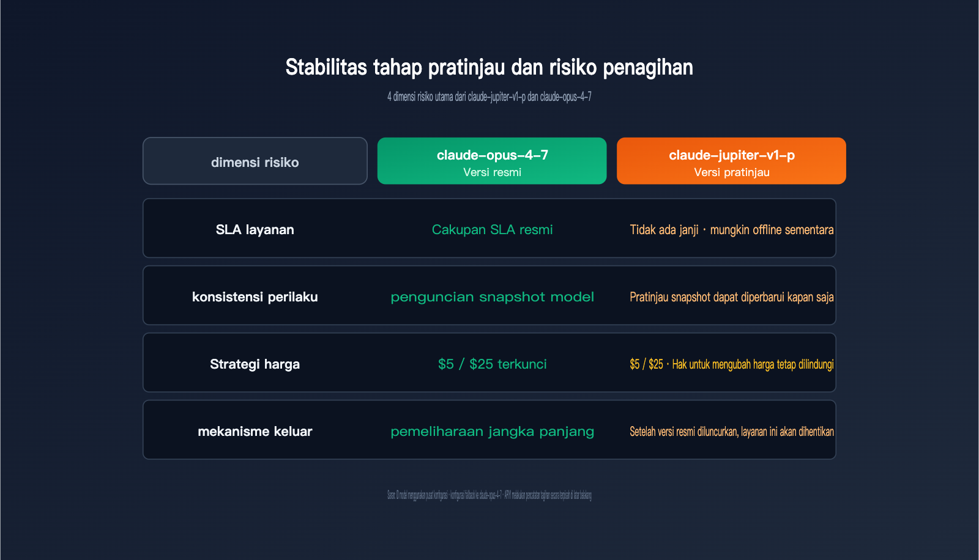
Task: Click 'Setelah versi resmi diluncurkan' text
Action: (683, 432)
